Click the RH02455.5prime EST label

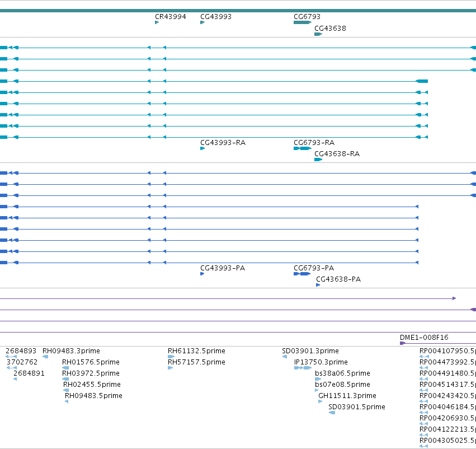point(92,385)
